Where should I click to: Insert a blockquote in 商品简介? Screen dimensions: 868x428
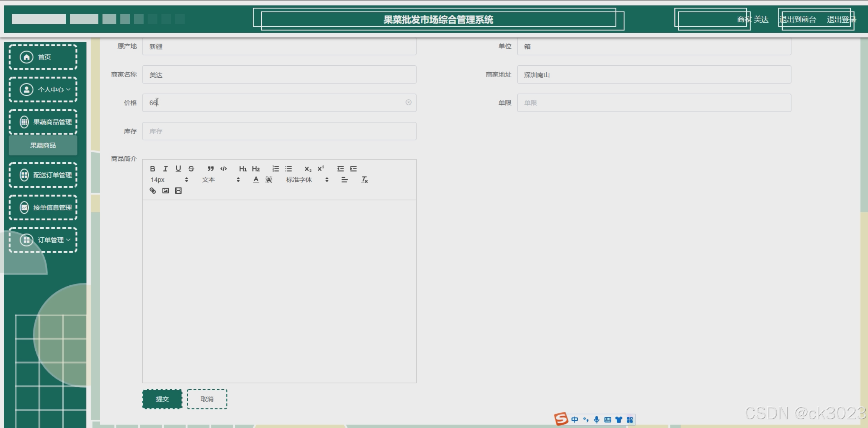pos(211,168)
